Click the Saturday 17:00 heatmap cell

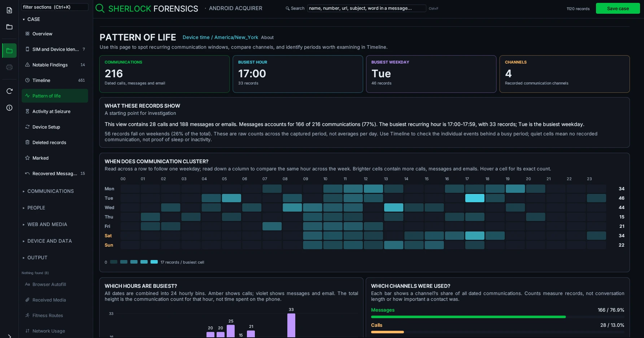(x=475, y=235)
